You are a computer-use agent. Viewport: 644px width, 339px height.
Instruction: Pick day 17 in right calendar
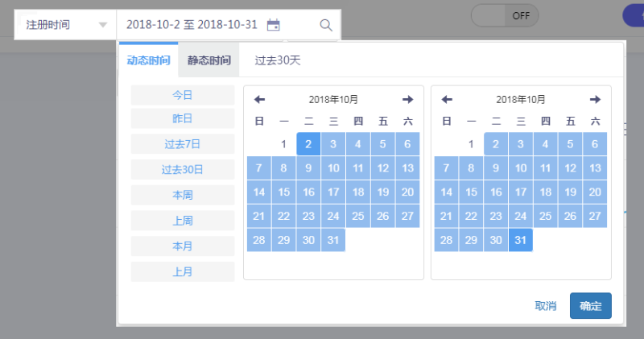pyautogui.click(x=520, y=192)
